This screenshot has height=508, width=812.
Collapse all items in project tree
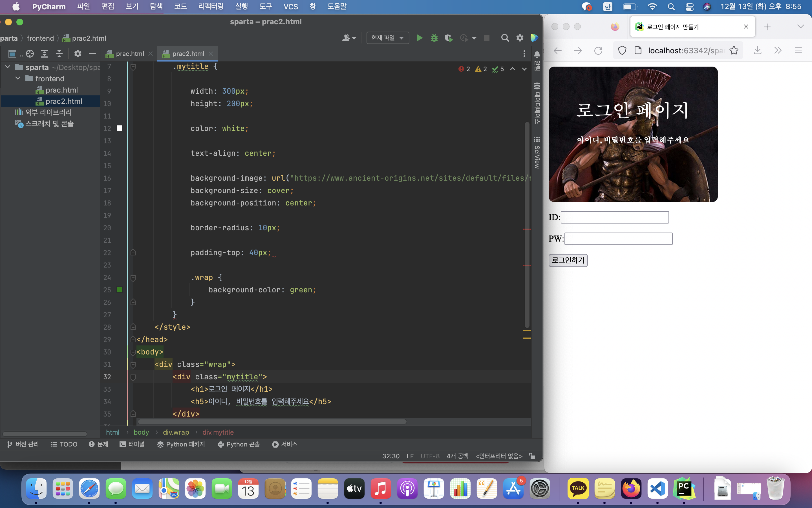click(x=59, y=53)
